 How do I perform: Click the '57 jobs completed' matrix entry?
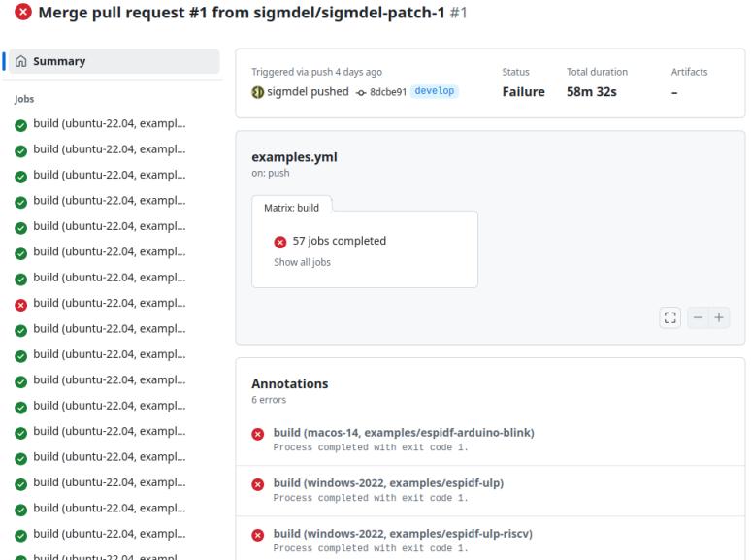pyautogui.click(x=339, y=241)
